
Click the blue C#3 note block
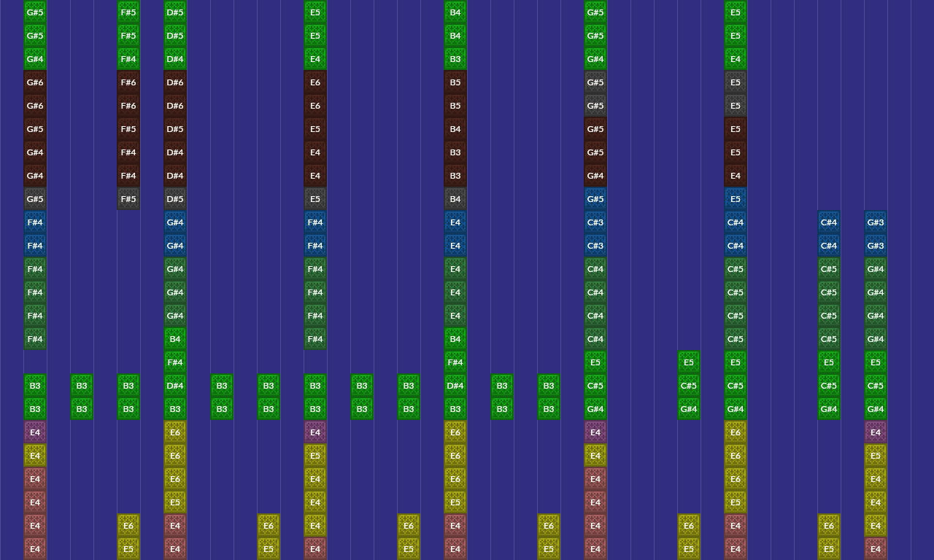click(x=595, y=222)
